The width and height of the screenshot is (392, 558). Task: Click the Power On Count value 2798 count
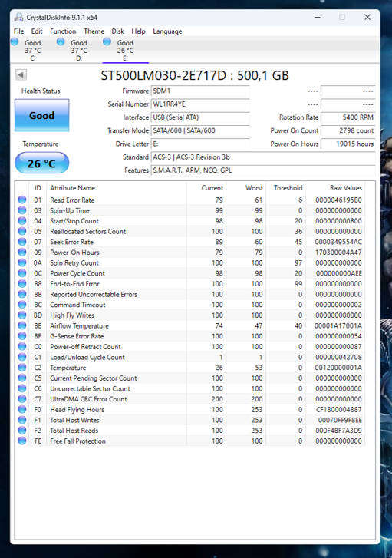348,130
